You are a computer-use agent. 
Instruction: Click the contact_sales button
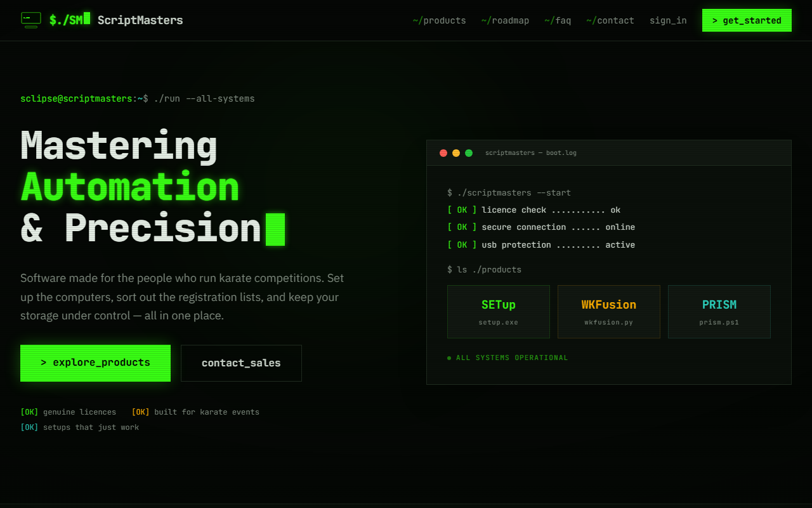(x=241, y=363)
